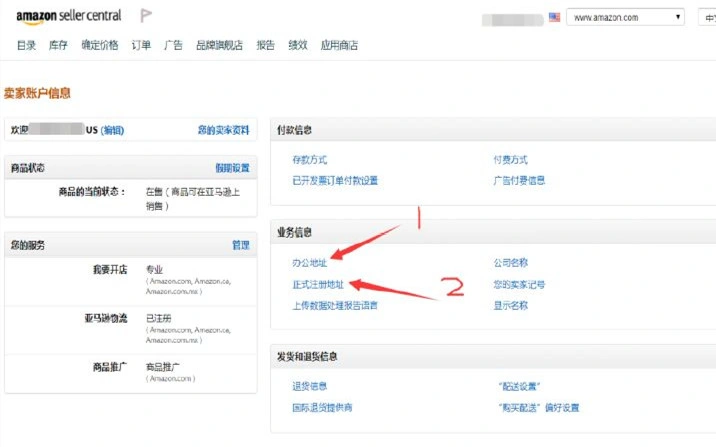Screen dimensions: 716x447
Task: Open 国际退货提供商 link
Action: pos(322,407)
